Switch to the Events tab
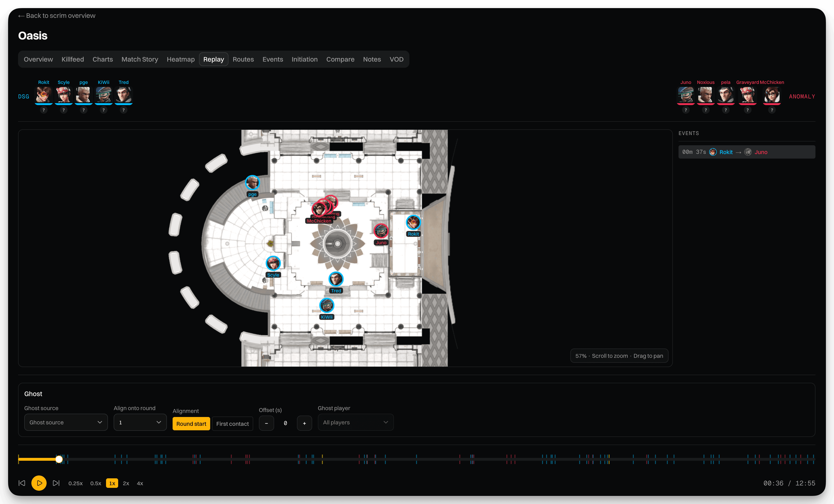 click(273, 59)
